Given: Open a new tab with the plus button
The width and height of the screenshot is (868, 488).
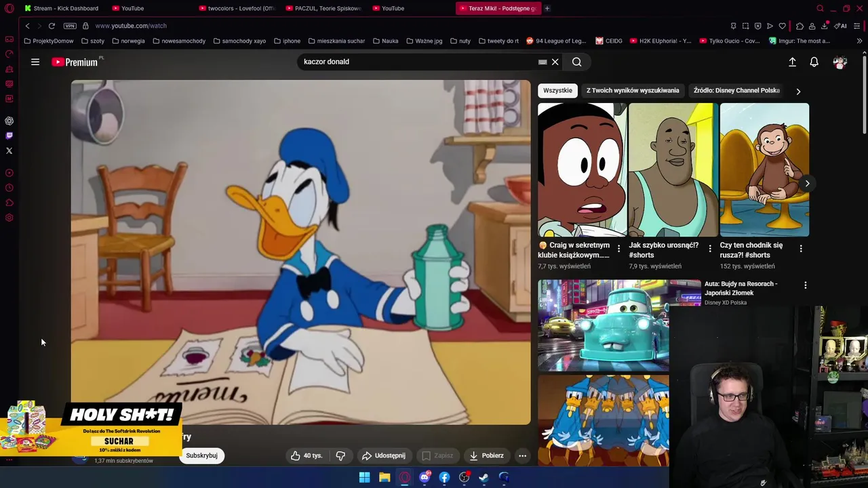Looking at the screenshot, I should pos(547,8).
